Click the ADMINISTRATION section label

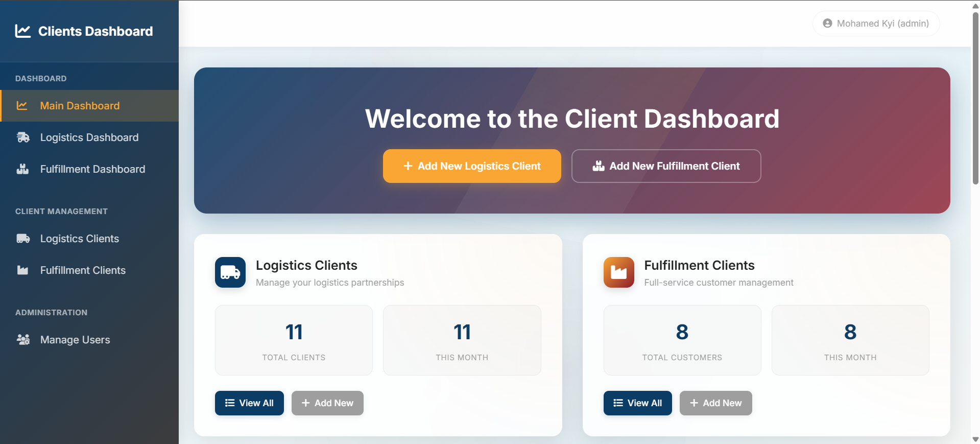tap(51, 313)
